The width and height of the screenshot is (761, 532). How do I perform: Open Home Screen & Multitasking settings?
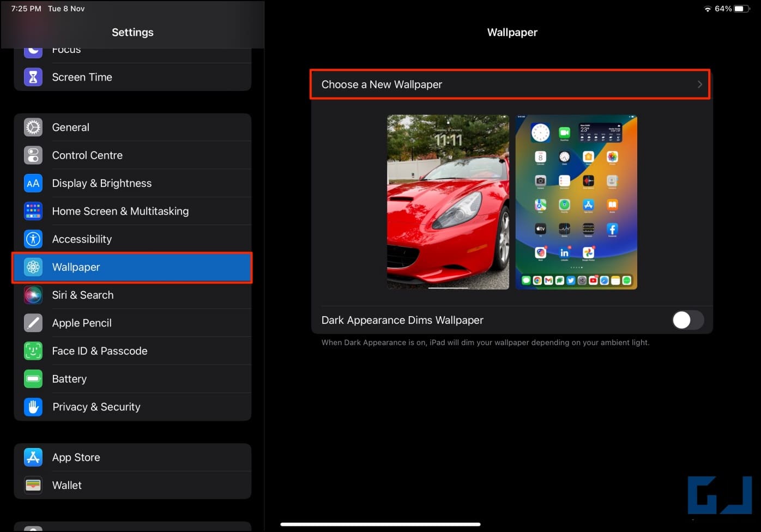tap(132, 211)
